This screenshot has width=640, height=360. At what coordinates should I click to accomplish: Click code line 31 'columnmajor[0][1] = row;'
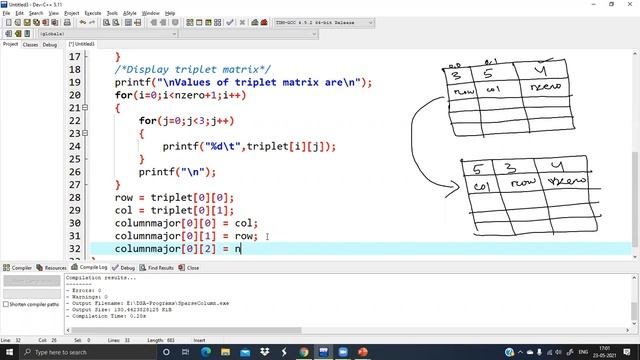[186, 236]
